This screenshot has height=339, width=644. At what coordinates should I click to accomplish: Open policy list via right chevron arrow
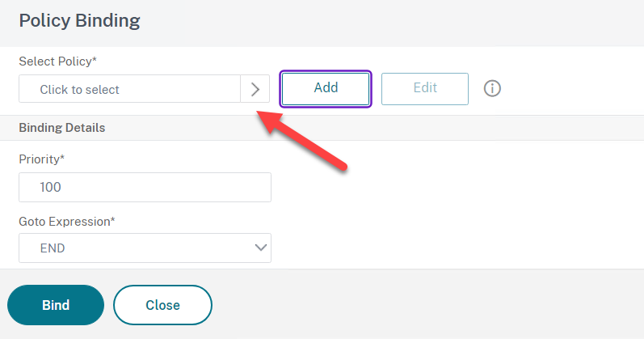click(x=255, y=89)
